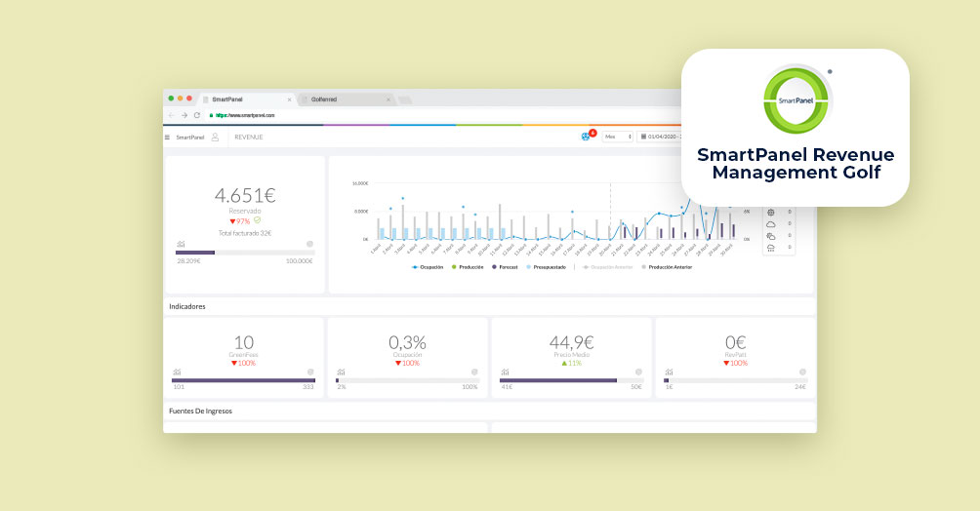The width and height of the screenshot is (980, 511).
Task: Click the 28.209€ label
Action: [188, 261]
